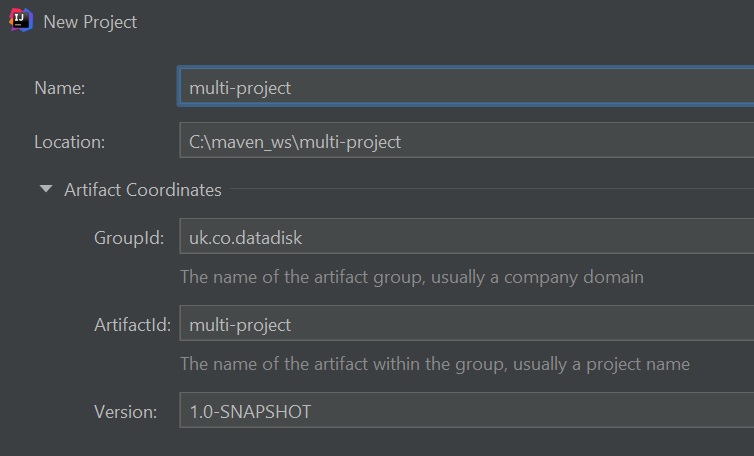Click blank space left of Artifact Coordinates arrow

(18, 189)
